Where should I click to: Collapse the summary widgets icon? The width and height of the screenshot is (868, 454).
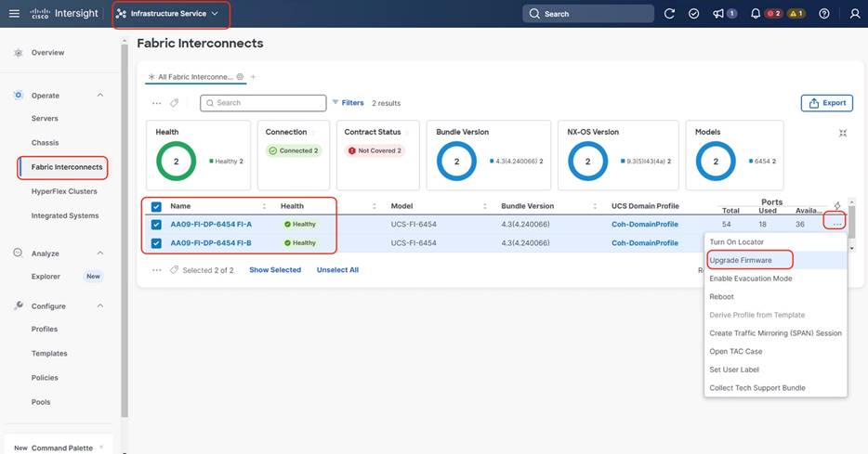click(x=843, y=134)
